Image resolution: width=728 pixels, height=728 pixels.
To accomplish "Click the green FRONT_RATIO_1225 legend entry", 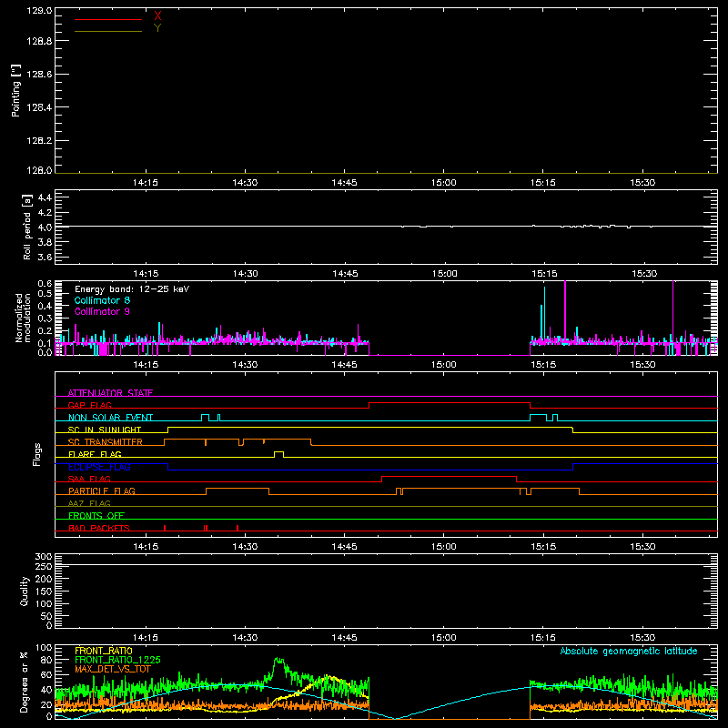I will (117, 660).
